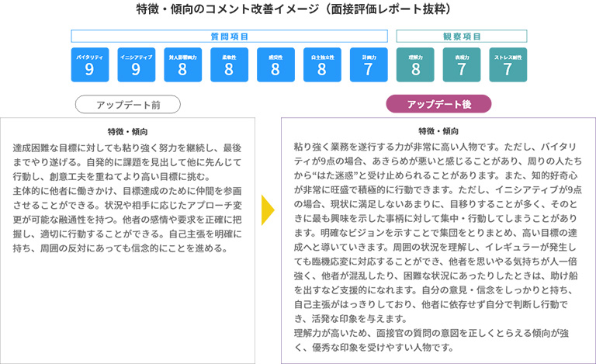Select the 理解力 score tile
The height and width of the screenshot is (364, 596).
tap(415, 66)
